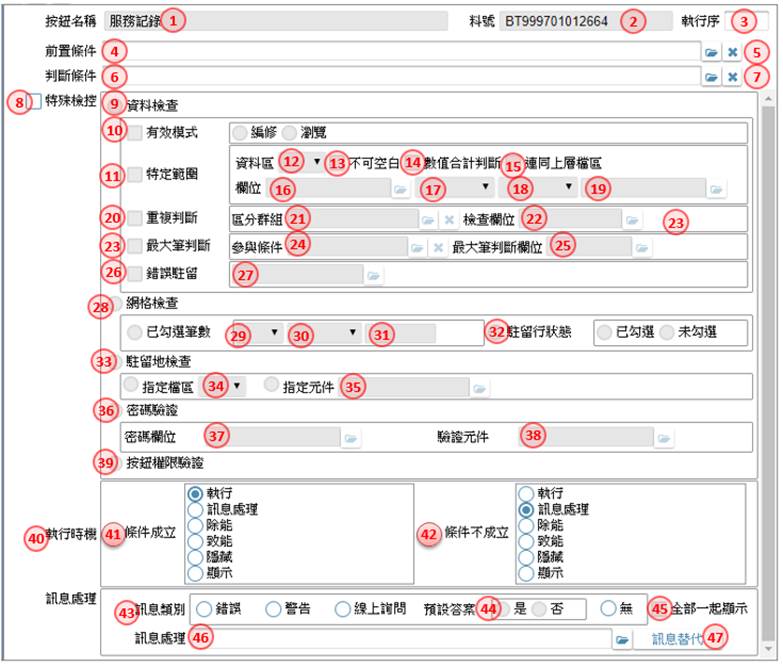Open browse icon for 密碼欄位
The height and width of the screenshot is (665, 783).
click(x=351, y=438)
